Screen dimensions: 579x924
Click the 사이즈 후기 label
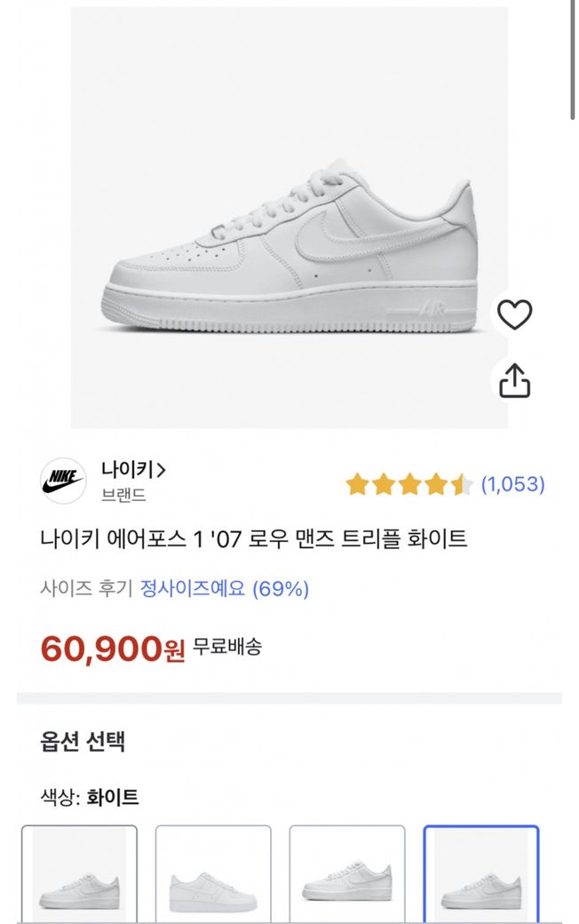[86, 588]
